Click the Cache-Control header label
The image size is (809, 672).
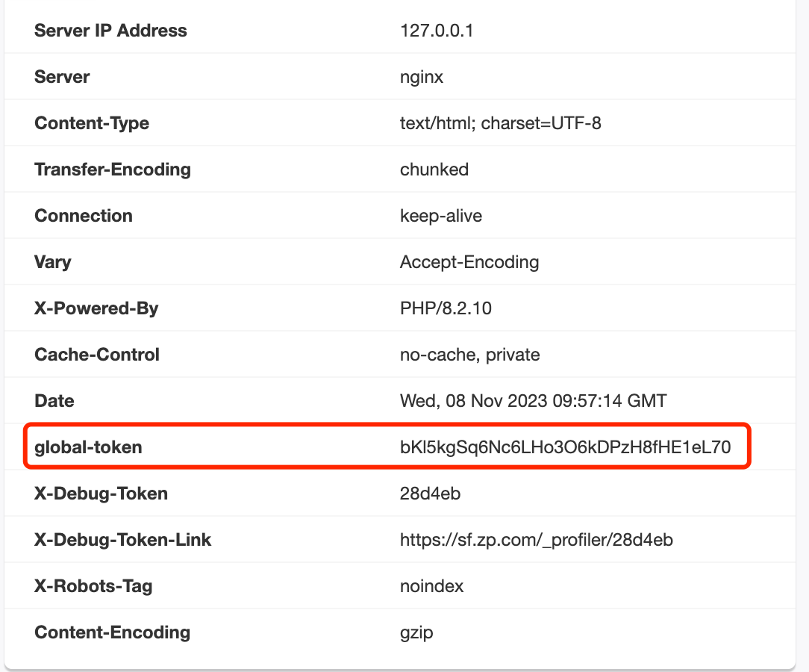point(97,355)
